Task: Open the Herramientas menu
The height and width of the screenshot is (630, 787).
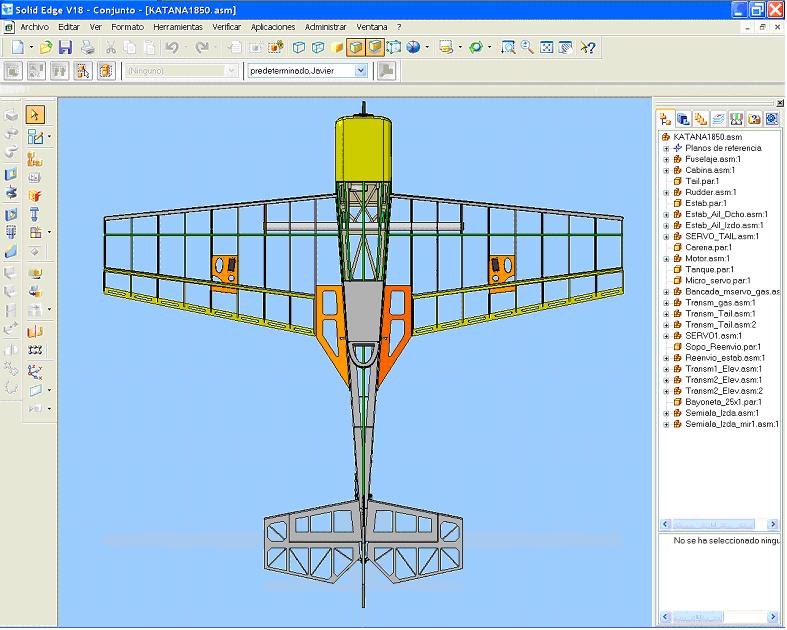Action: (178, 27)
